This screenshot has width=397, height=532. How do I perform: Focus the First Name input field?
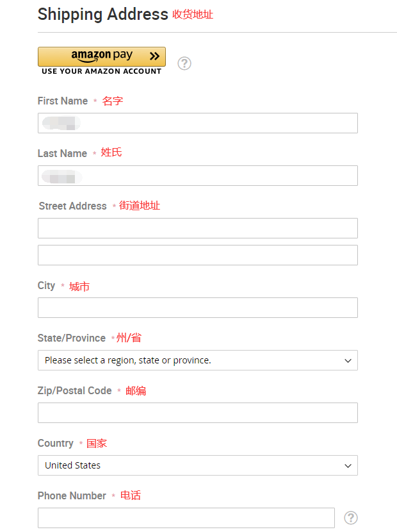(x=197, y=123)
